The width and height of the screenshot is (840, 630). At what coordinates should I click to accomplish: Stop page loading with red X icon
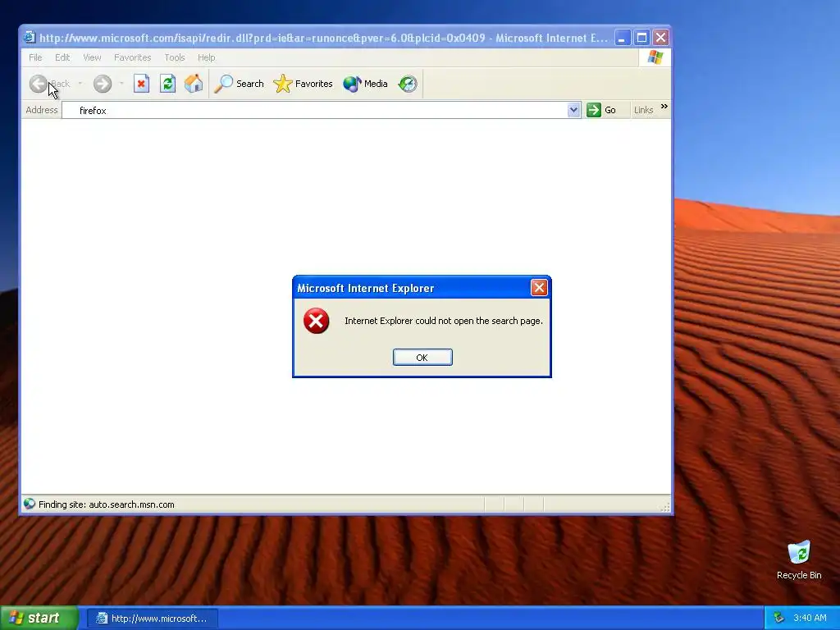(x=141, y=84)
